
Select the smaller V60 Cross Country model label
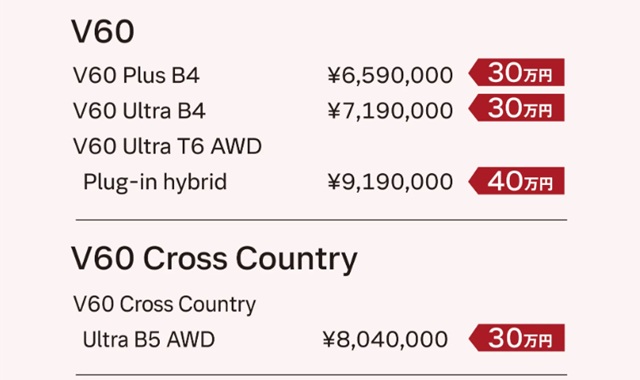click(164, 304)
